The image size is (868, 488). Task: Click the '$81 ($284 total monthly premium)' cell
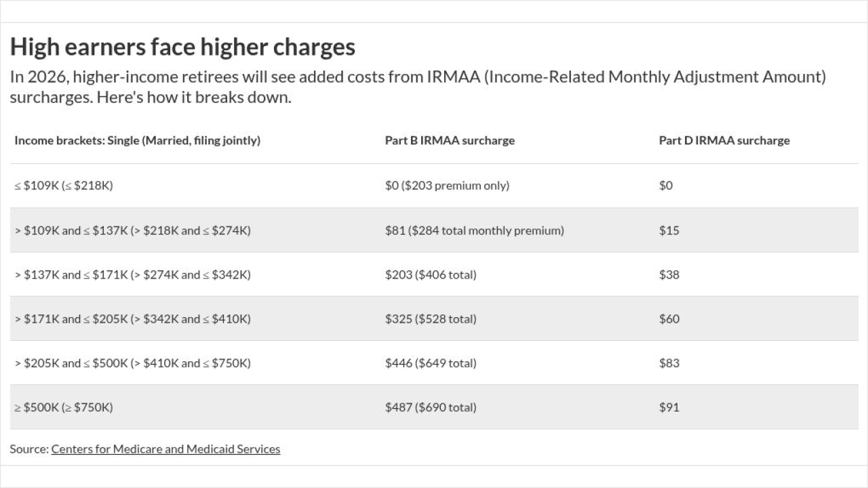pos(474,230)
